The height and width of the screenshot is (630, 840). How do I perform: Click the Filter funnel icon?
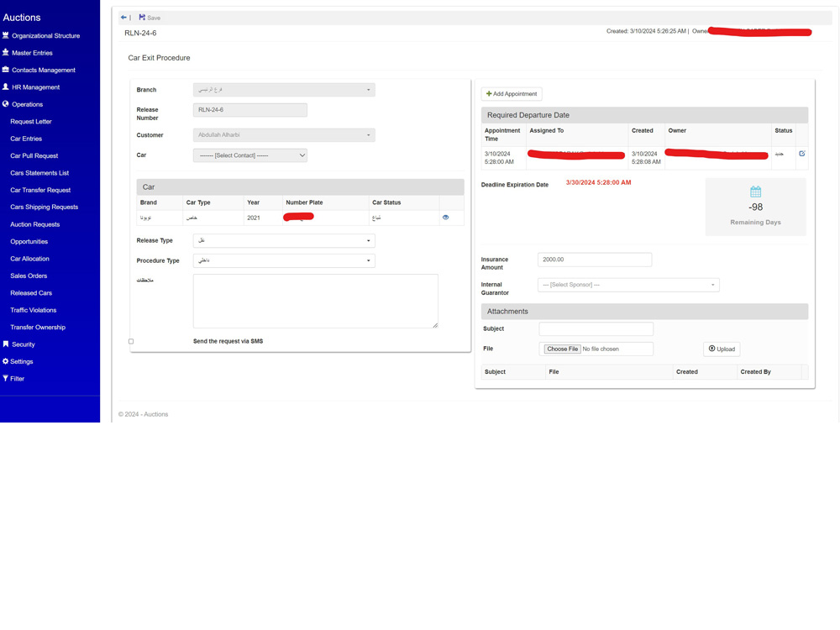(x=5, y=378)
